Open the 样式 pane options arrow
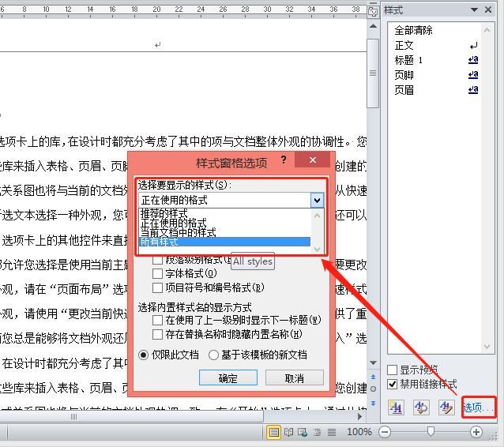Screen dimensions: 504x447 click(x=474, y=9)
